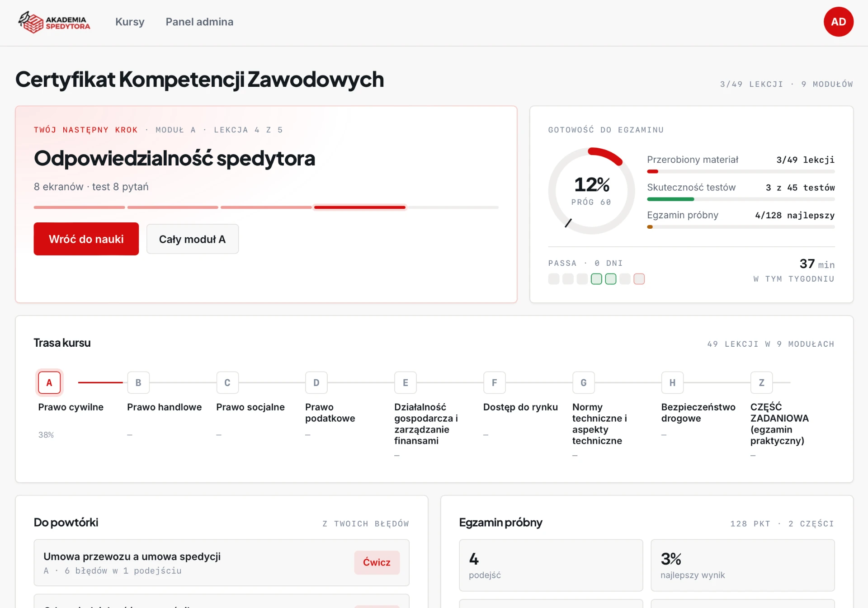Click the Egzamin próbny section heading
The width and height of the screenshot is (868, 608).
point(500,522)
